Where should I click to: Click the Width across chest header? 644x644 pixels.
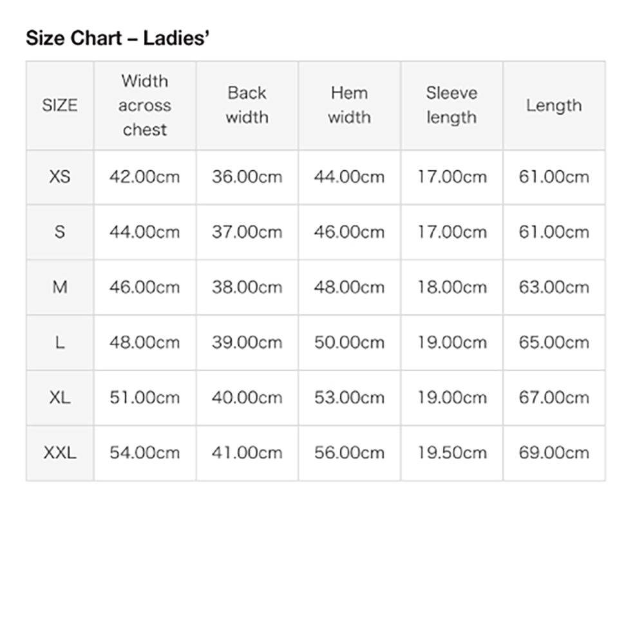coord(145,106)
